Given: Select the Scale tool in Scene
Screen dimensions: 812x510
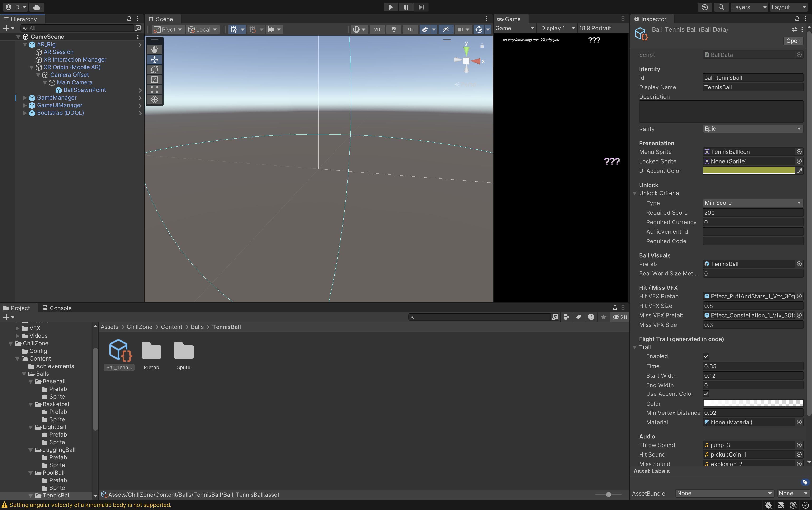Looking at the screenshot, I should pyautogui.click(x=154, y=80).
